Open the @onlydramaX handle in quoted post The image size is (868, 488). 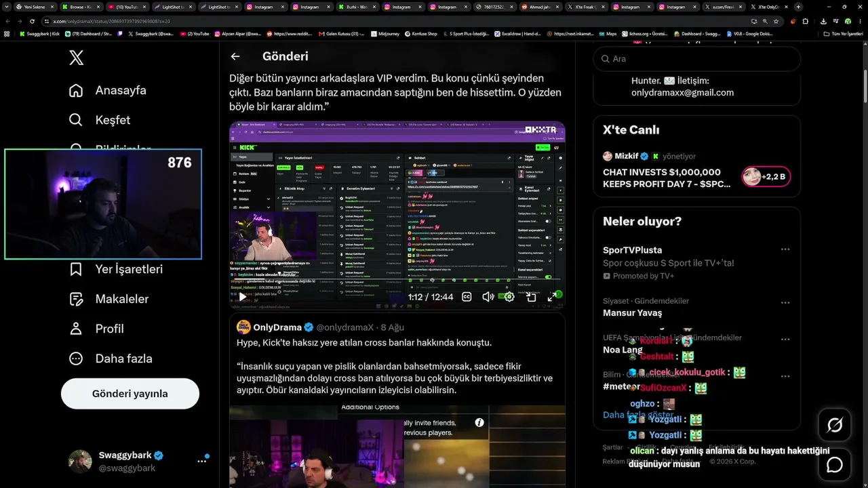(x=344, y=327)
